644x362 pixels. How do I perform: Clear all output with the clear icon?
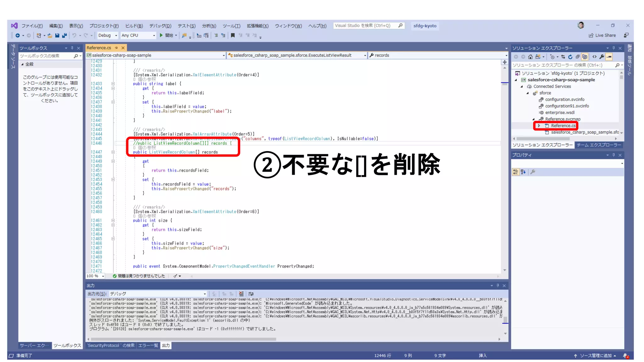coord(241,294)
